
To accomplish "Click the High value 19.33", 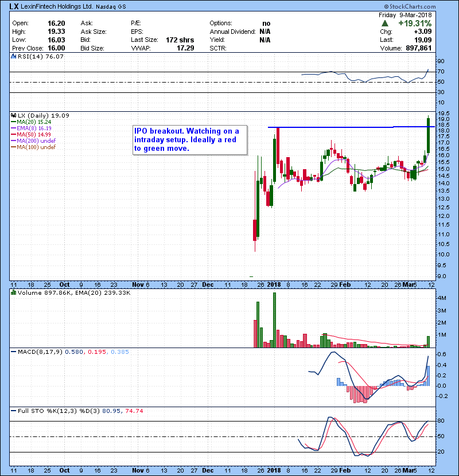I will point(56,32).
